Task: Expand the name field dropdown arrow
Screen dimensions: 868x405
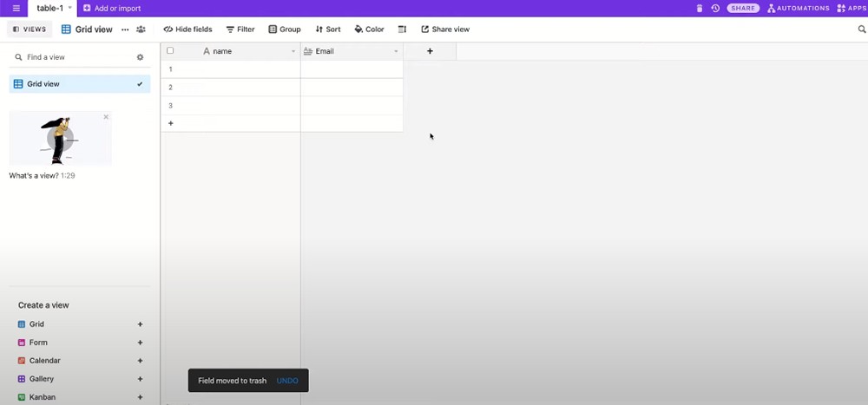Action: click(x=293, y=52)
